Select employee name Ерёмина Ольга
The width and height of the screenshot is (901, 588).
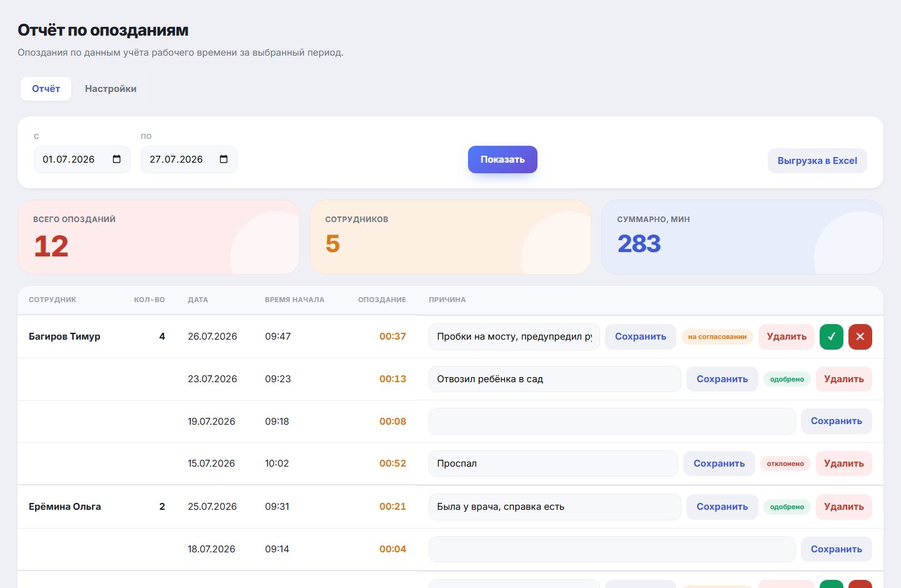pyautogui.click(x=65, y=507)
